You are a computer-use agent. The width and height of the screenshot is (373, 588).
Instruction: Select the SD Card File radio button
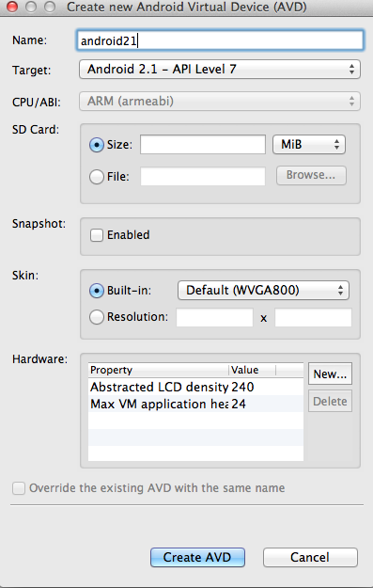pos(97,176)
